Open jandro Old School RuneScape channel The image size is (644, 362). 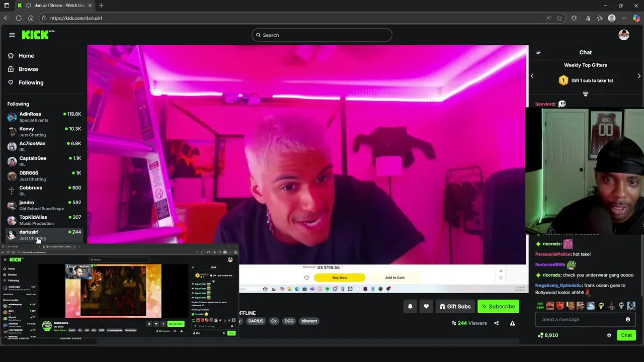pyautogui.click(x=44, y=205)
